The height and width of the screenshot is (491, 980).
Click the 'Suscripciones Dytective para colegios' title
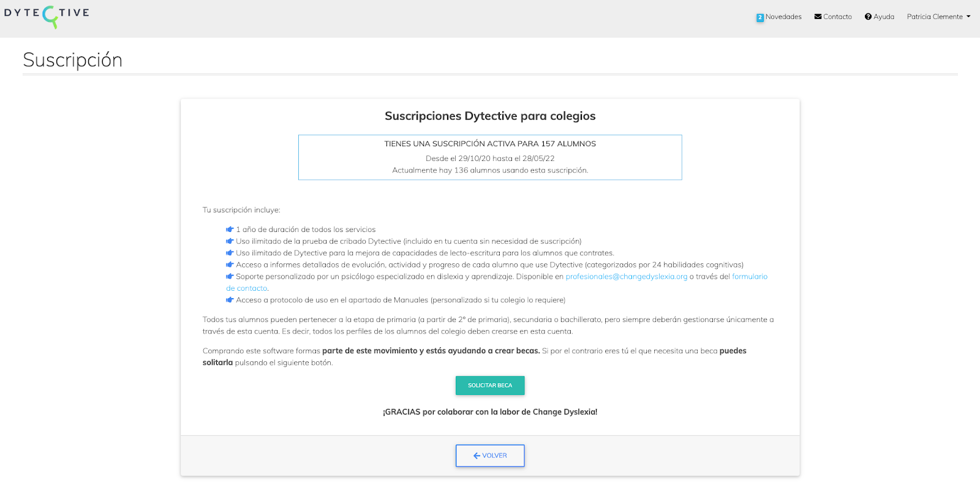tap(490, 116)
